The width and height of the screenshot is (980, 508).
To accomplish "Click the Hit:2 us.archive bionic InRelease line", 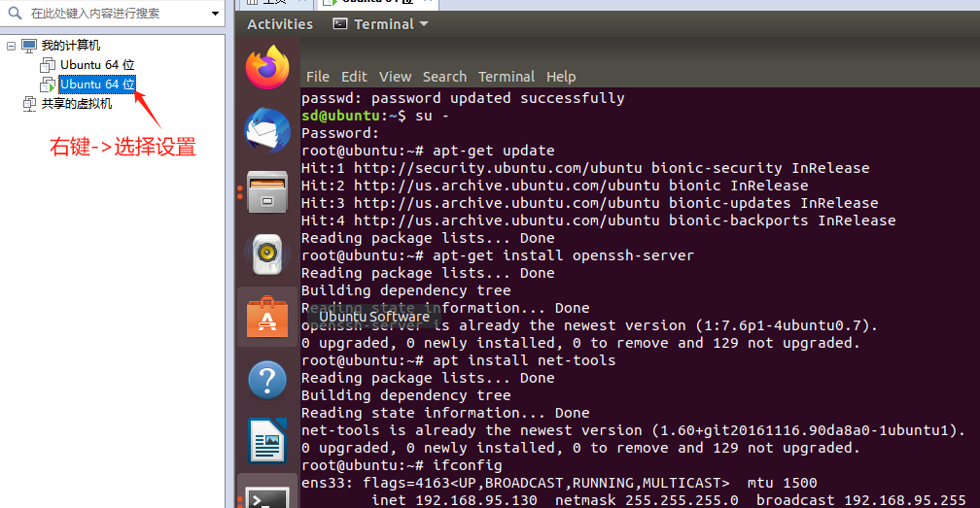I will pyautogui.click(x=554, y=186).
